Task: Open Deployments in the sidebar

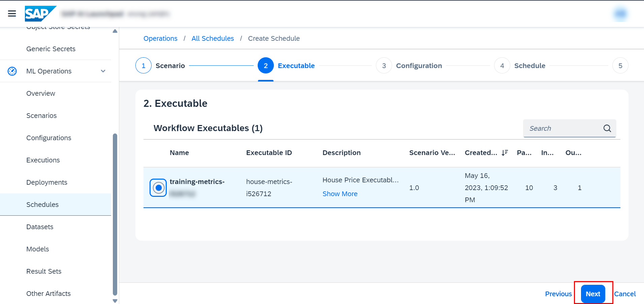Action: pos(47,182)
